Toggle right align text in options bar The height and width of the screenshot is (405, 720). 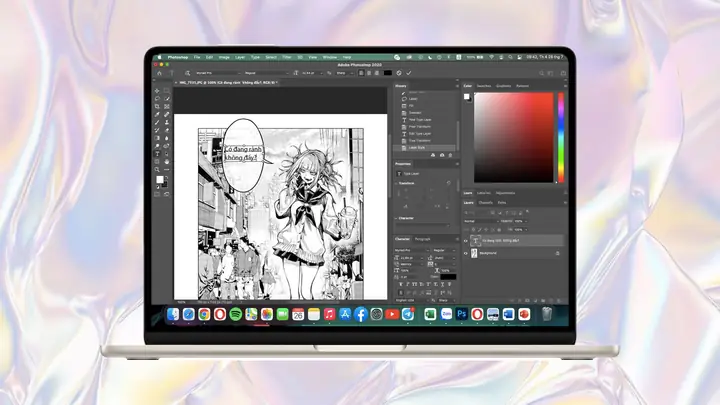coord(377,73)
